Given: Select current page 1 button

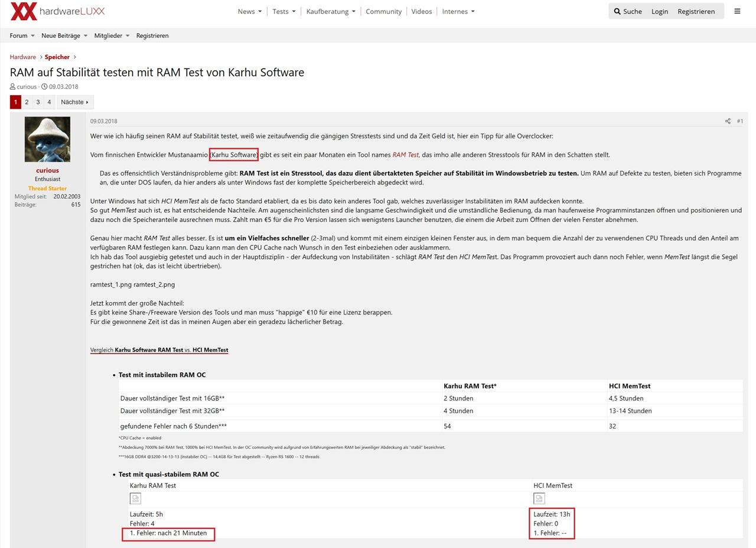Looking at the screenshot, I should click(15, 102).
